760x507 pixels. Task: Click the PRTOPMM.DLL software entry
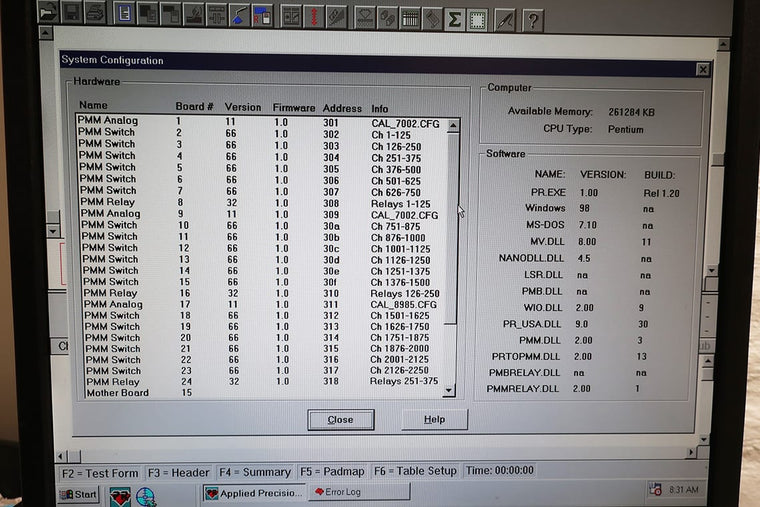[526, 357]
